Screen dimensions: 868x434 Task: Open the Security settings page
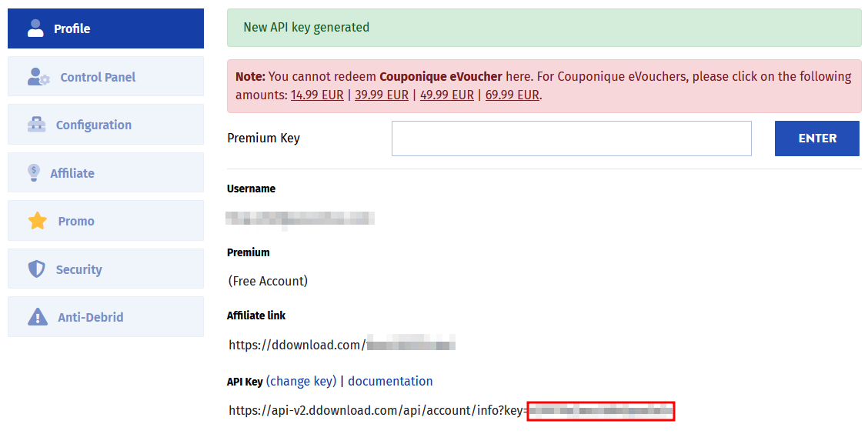pos(105,269)
